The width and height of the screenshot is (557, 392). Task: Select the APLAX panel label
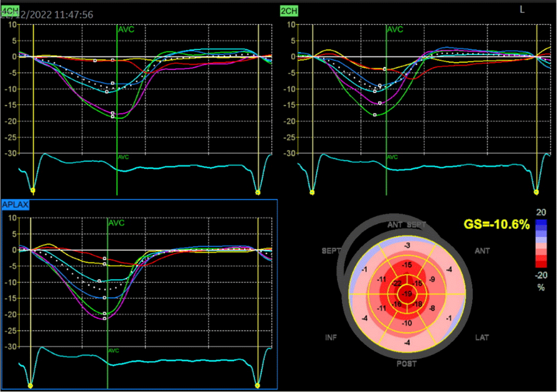tap(15, 205)
